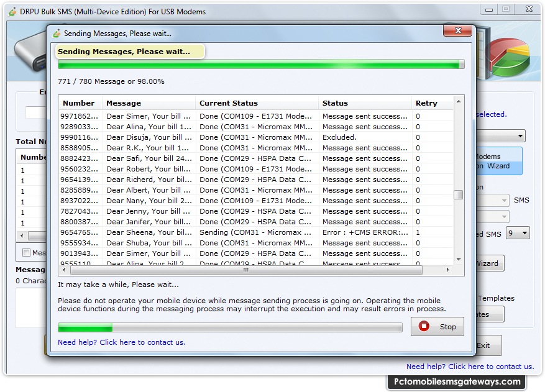The height and width of the screenshot is (392, 545).
Task: Click the Number column header
Action: pyautogui.click(x=80, y=103)
